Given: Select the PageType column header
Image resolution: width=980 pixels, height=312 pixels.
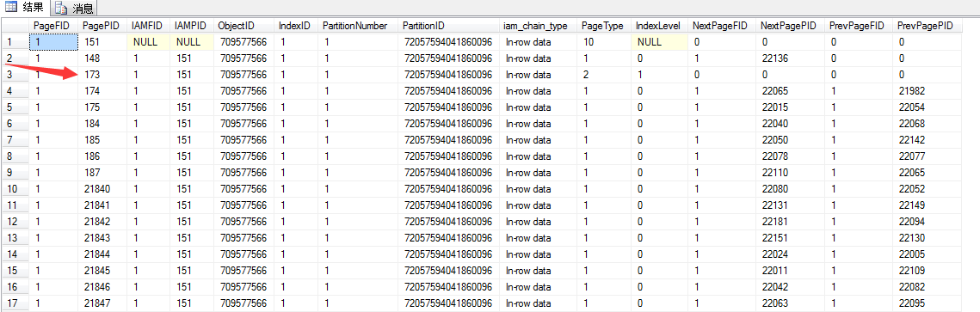Looking at the screenshot, I should [x=605, y=26].
